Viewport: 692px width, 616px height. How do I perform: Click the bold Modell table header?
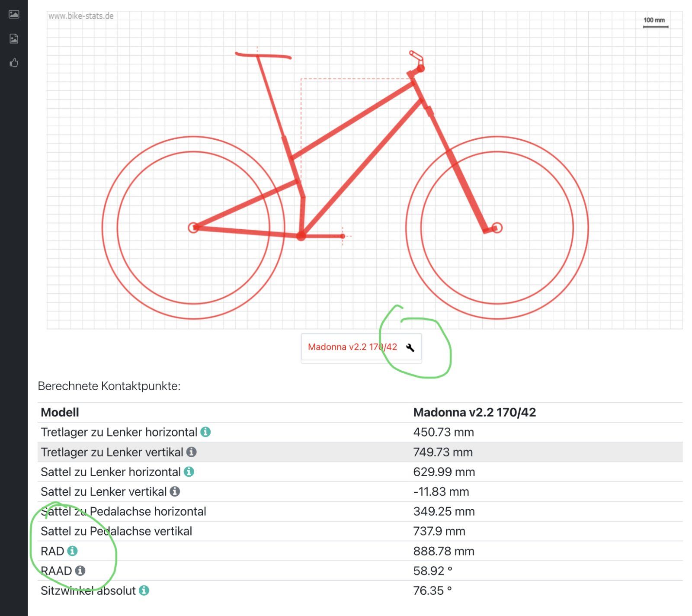60,412
